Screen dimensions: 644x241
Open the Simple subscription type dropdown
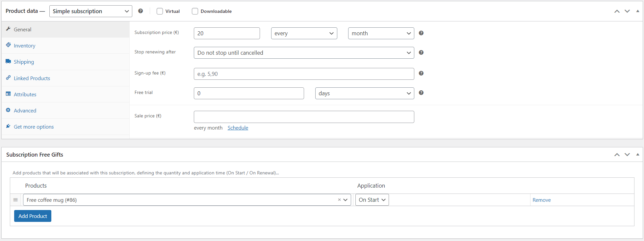pyautogui.click(x=90, y=11)
